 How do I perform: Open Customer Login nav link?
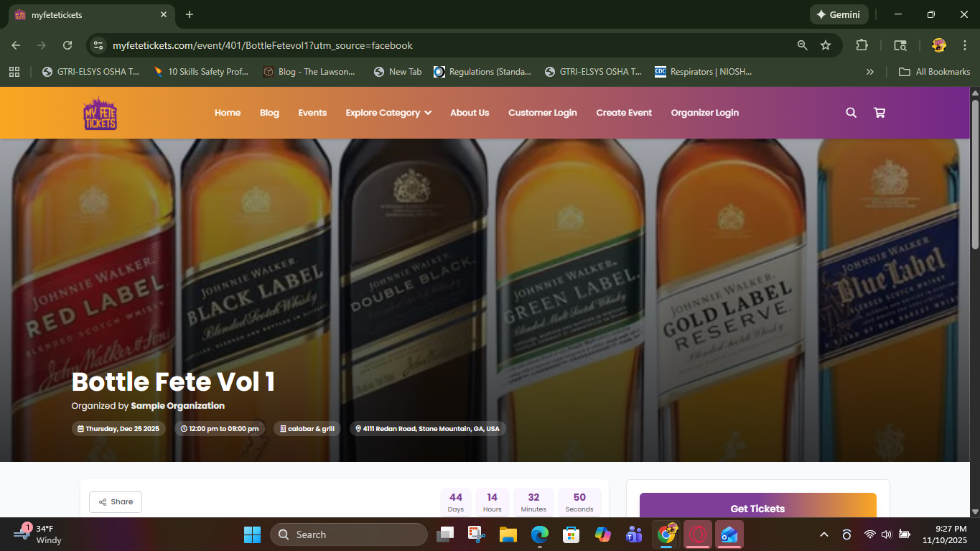coord(543,113)
